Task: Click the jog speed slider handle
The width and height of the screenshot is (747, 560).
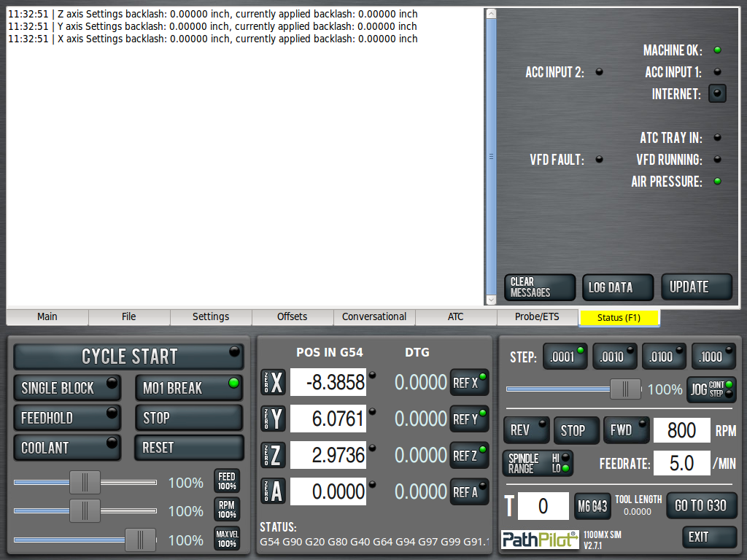Action: [x=625, y=389]
